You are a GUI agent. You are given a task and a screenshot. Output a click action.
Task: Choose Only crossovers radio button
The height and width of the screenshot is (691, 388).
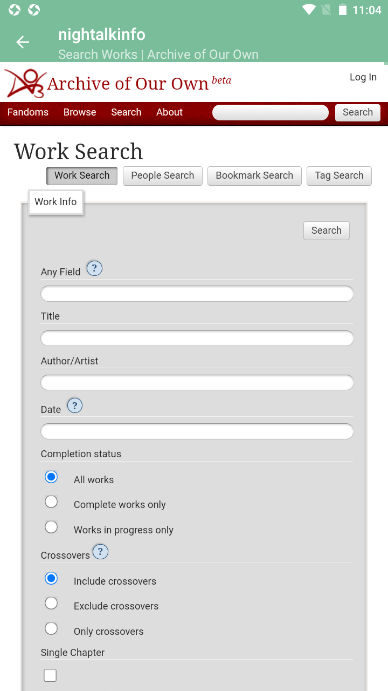[51, 628]
